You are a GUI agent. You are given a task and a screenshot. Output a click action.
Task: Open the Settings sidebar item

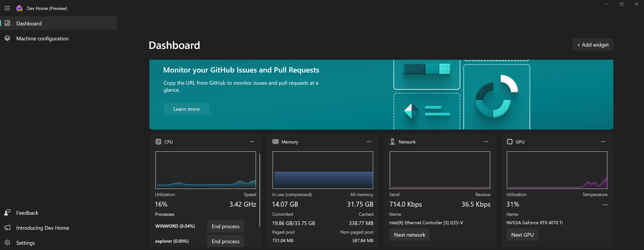(25, 243)
